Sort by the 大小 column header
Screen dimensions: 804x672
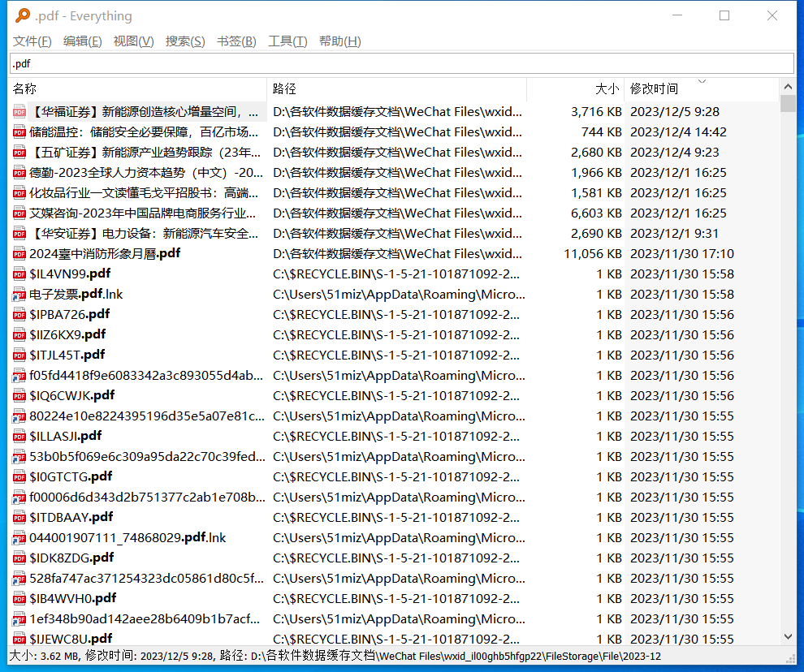575,88
